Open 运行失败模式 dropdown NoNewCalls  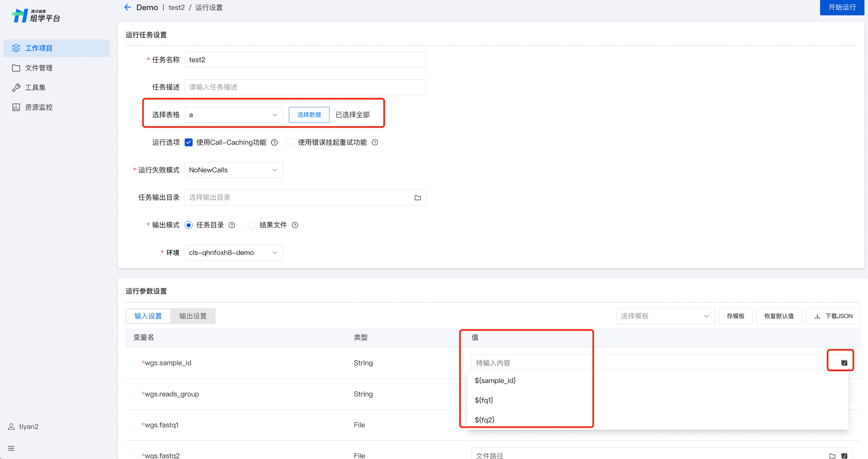(233, 170)
